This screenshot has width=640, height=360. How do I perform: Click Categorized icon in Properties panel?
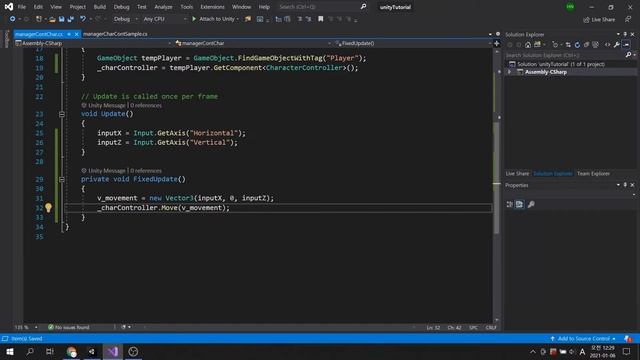509,204
